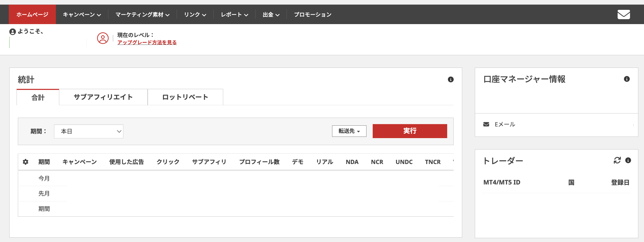This screenshot has height=242, width=644.
Task: Go to プロモーション page
Action: [312, 15]
